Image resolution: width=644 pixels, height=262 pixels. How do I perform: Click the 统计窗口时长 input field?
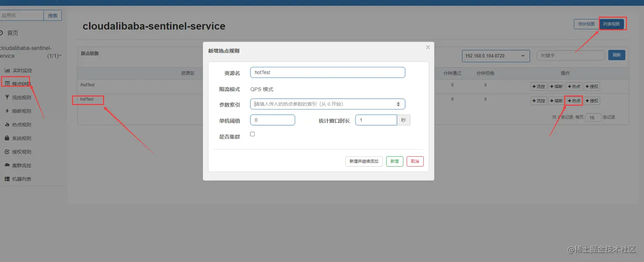pos(376,120)
